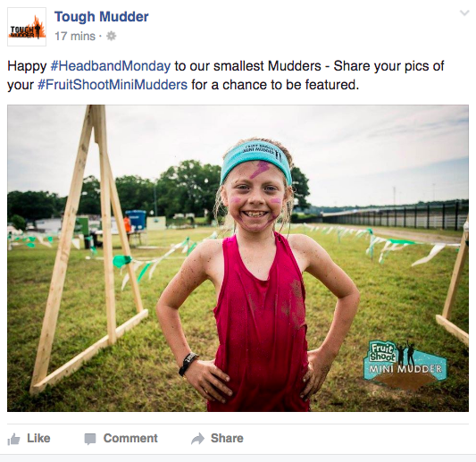Open the Tough Mudder page name link
Image resolution: width=476 pixels, height=462 pixels.
[x=102, y=17]
